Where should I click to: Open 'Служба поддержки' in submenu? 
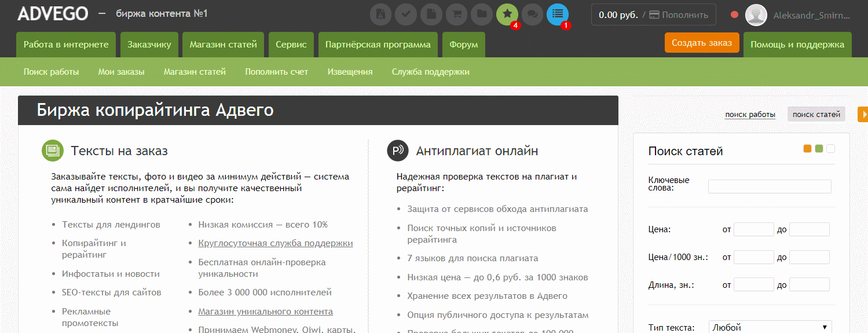coord(430,72)
